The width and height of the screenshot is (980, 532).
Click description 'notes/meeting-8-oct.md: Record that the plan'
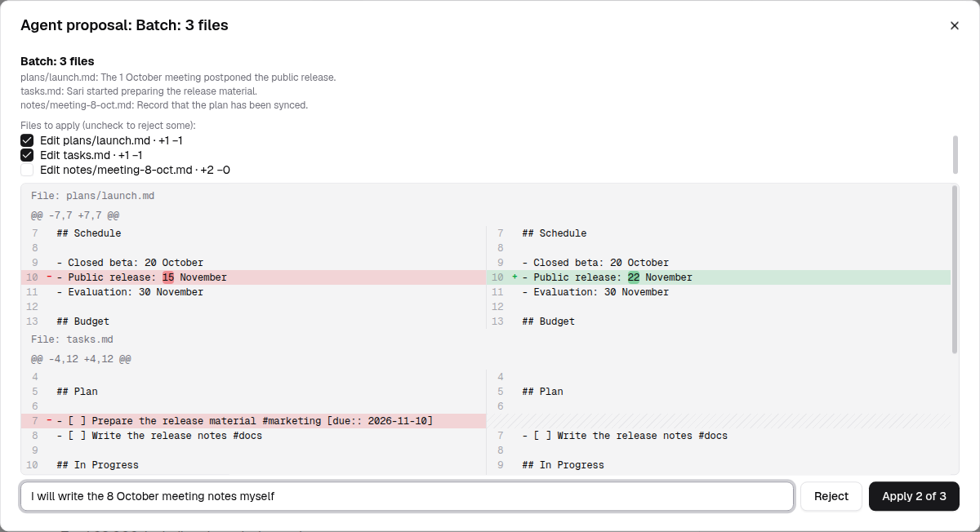tap(164, 105)
